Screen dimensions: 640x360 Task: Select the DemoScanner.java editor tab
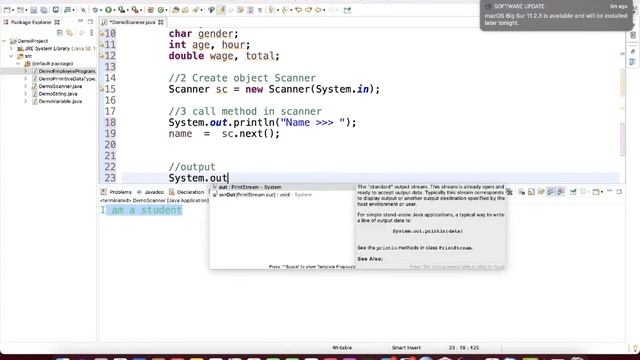(x=132, y=22)
